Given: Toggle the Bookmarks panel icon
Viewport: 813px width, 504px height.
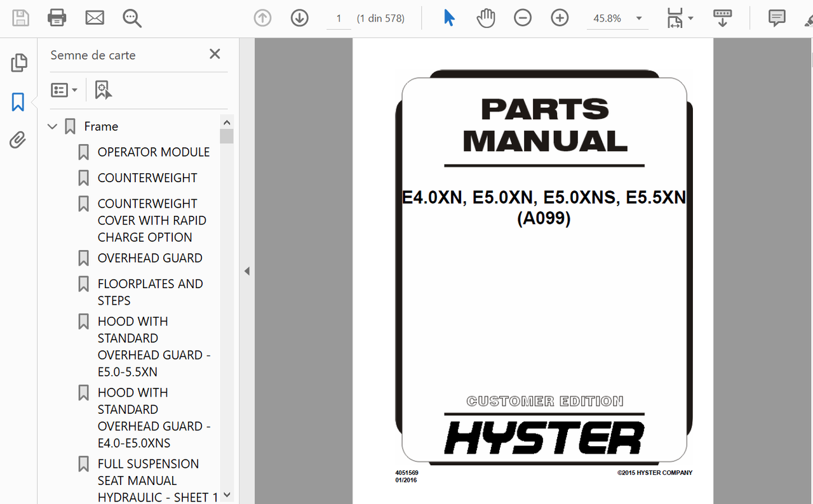Looking at the screenshot, I should click(x=18, y=102).
